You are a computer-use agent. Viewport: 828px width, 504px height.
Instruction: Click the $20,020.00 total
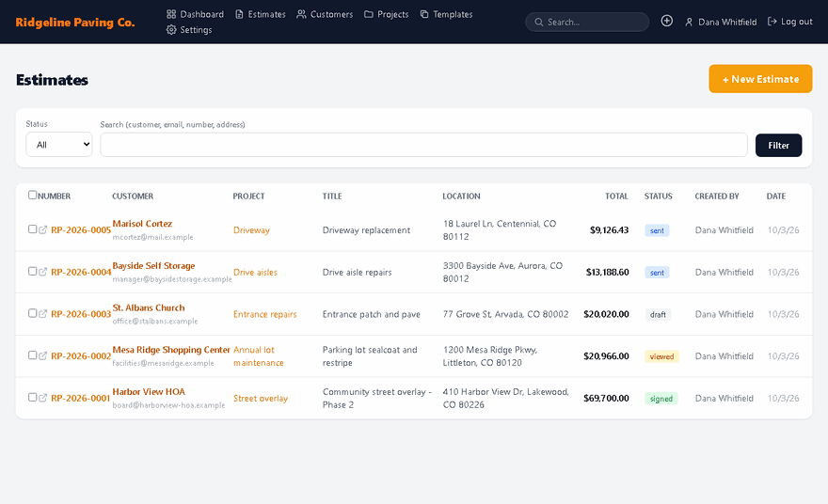click(606, 314)
